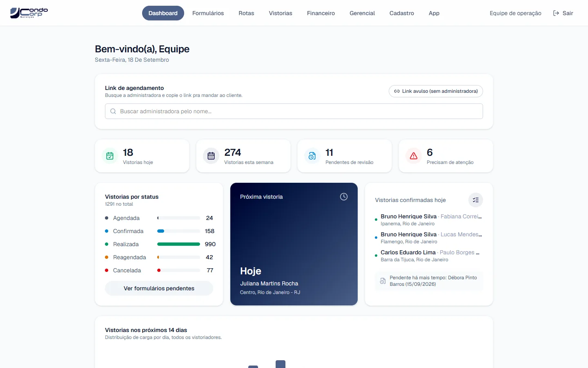The width and height of the screenshot is (588, 368).
Task: Click Ver formulários pendentes button
Action: pos(159,288)
